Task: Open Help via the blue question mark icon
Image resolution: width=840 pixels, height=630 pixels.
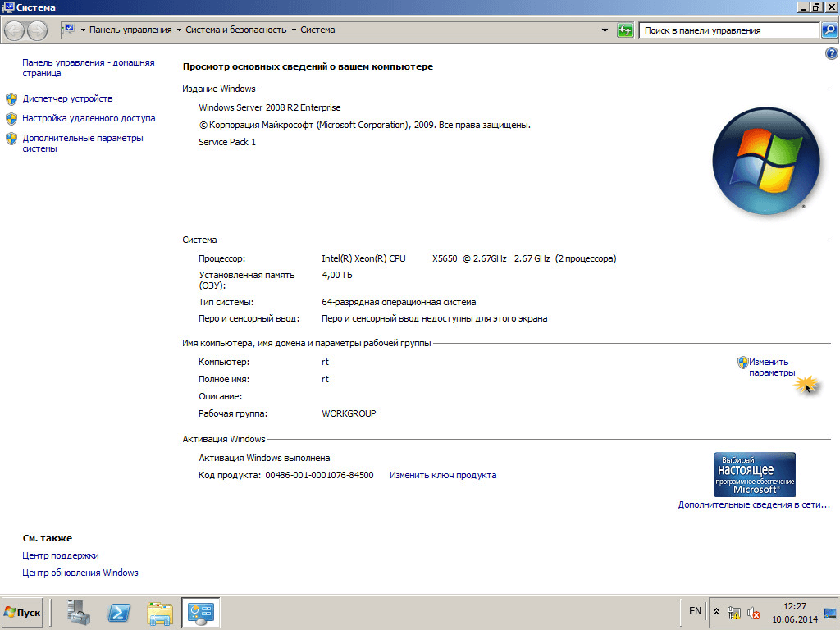Action: [x=832, y=53]
